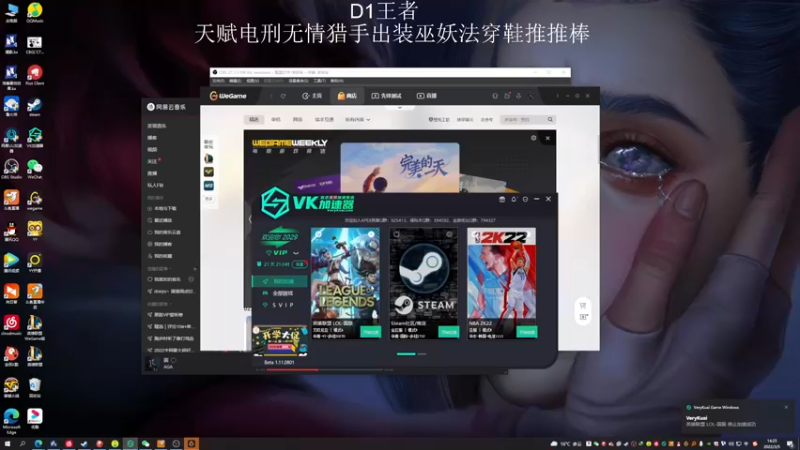800x450 pixels.
Task: Click the WeGame store search magnifier
Action: [x=550, y=119]
